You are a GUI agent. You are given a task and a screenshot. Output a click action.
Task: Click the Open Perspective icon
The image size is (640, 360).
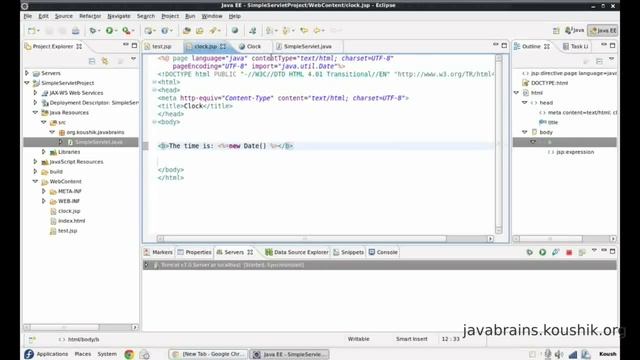[556, 31]
